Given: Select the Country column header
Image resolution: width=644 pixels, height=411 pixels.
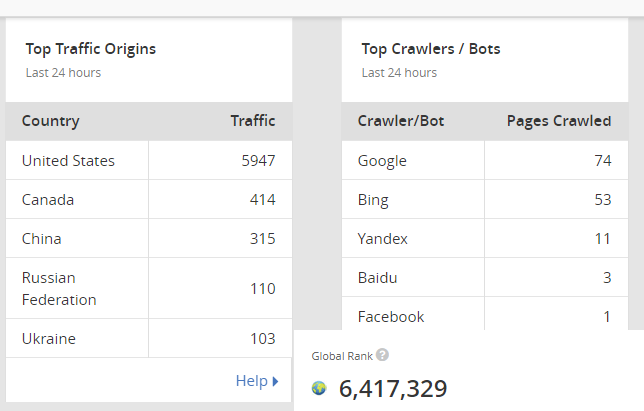Looking at the screenshot, I should pyautogui.click(x=51, y=121).
